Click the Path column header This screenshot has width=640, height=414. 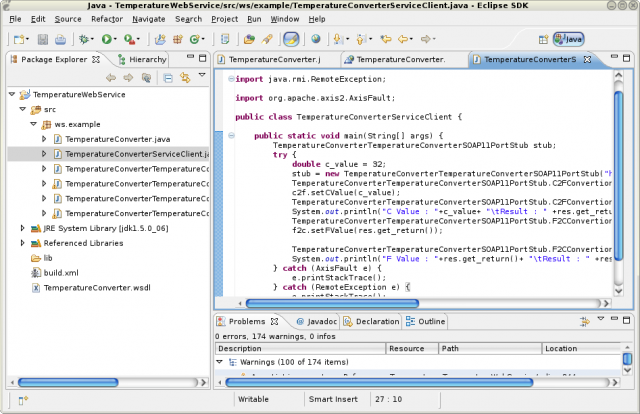click(490, 349)
